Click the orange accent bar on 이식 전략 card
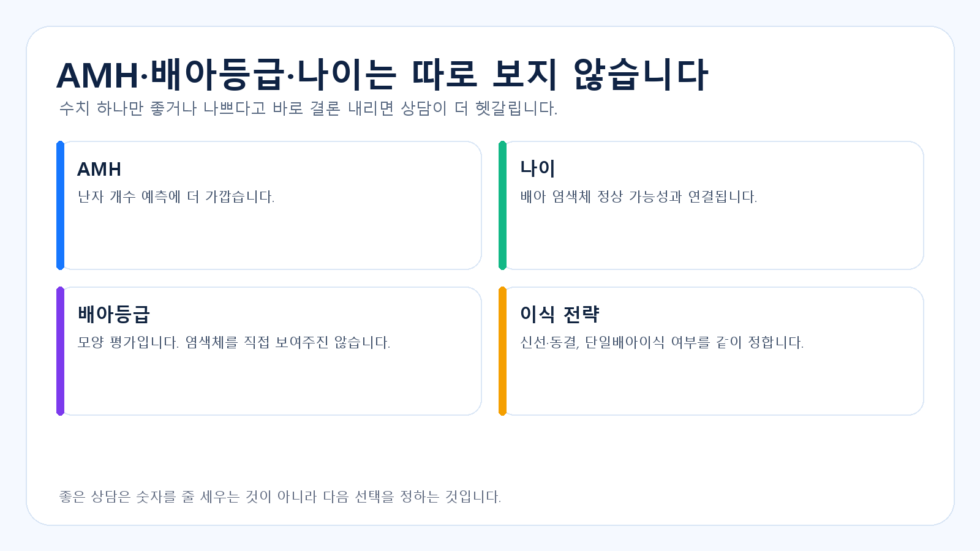This screenshot has width=980, height=551. click(x=502, y=351)
